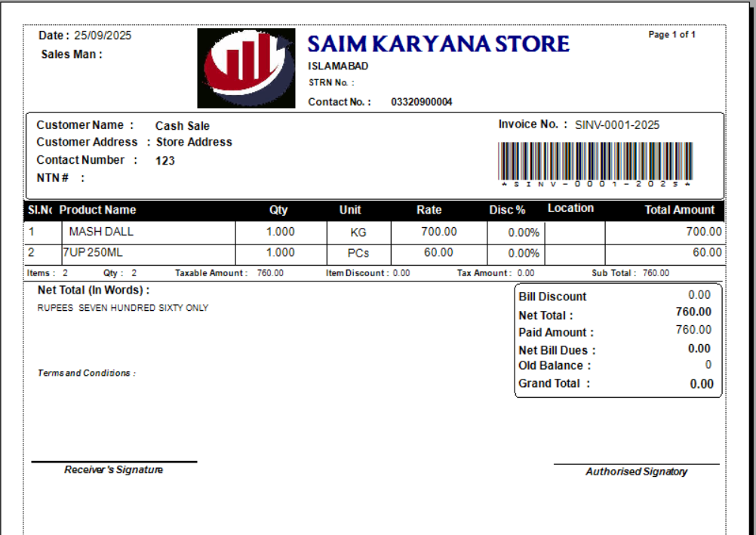Click the Net Total value 760.00
The image size is (756, 535).
[x=693, y=312]
